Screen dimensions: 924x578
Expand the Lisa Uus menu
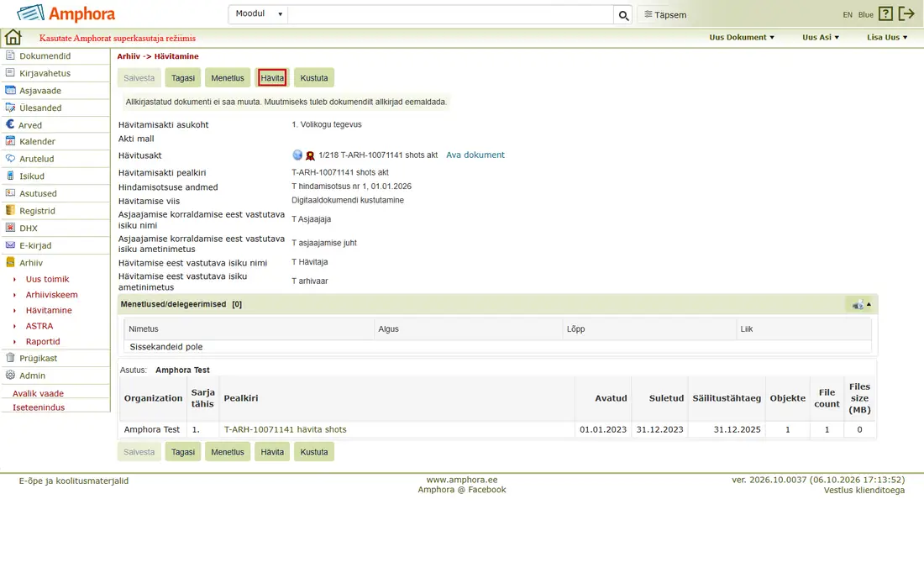point(887,37)
